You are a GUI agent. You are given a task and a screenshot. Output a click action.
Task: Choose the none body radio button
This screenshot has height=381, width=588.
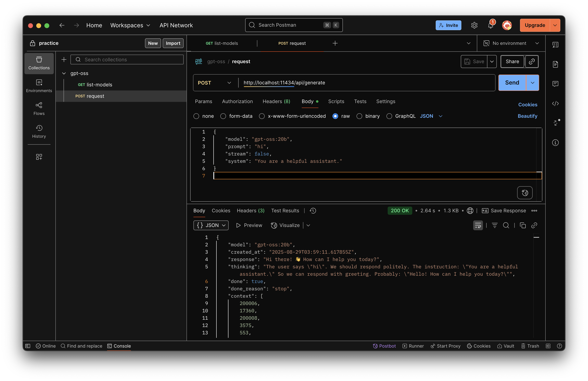(196, 116)
